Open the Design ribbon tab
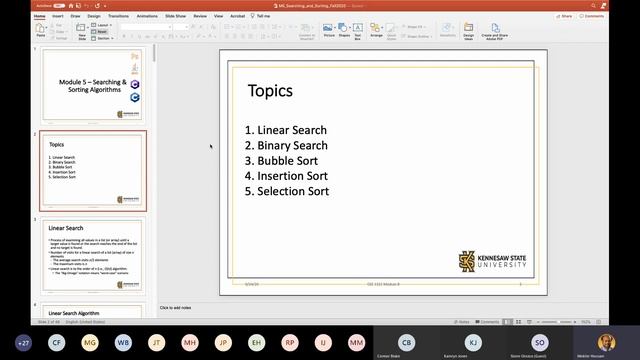640x360 pixels. click(94, 16)
